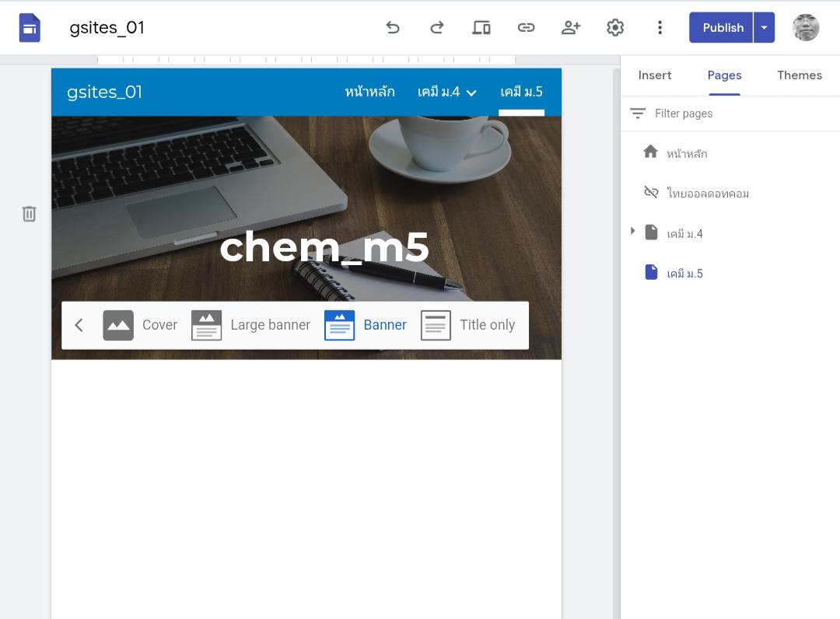Delete header with trash icon

29,214
